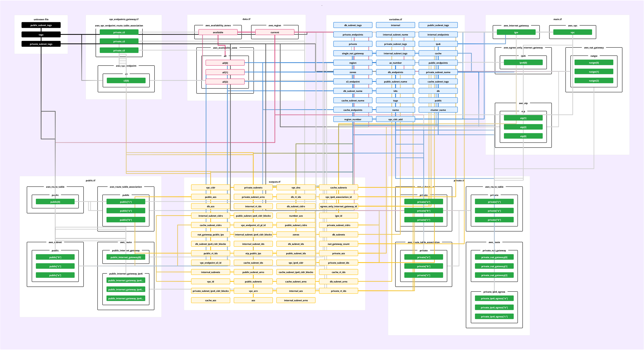Click the nat_gateway_public_ips output node
644x350 pixels.
pos(211,235)
